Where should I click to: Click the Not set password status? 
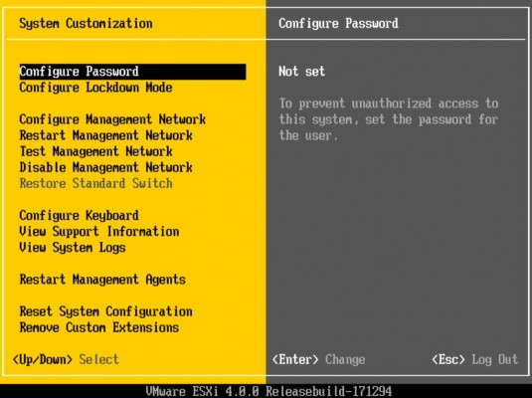tap(301, 72)
